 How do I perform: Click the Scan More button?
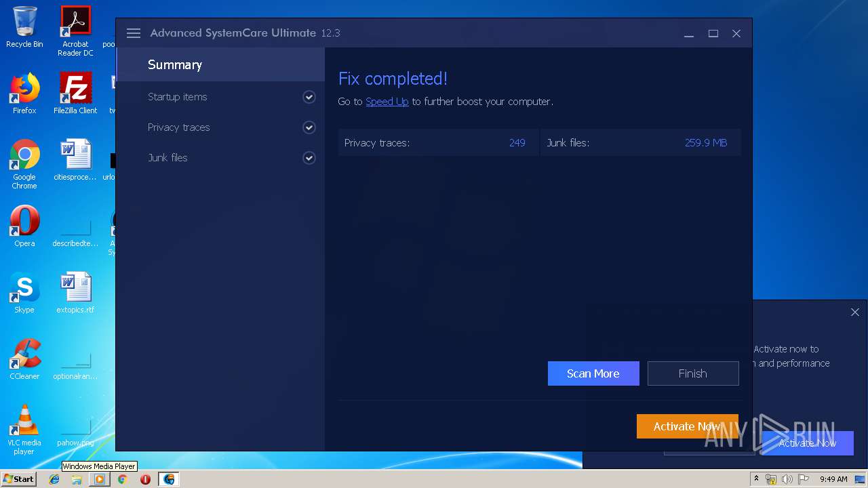tap(593, 373)
